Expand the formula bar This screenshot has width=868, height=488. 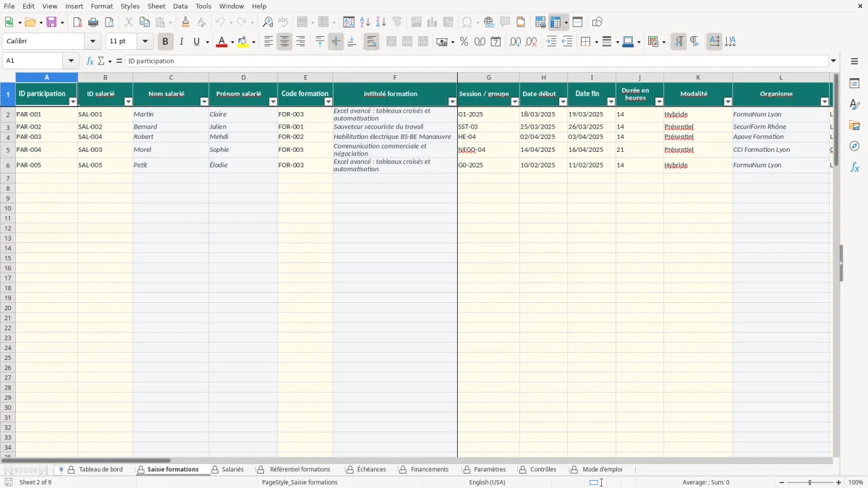833,61
